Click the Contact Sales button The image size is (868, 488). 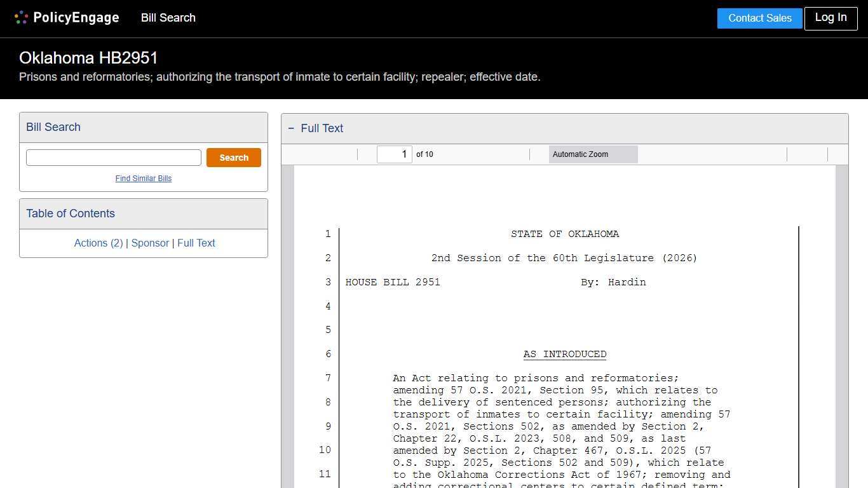tap(759, 18)
